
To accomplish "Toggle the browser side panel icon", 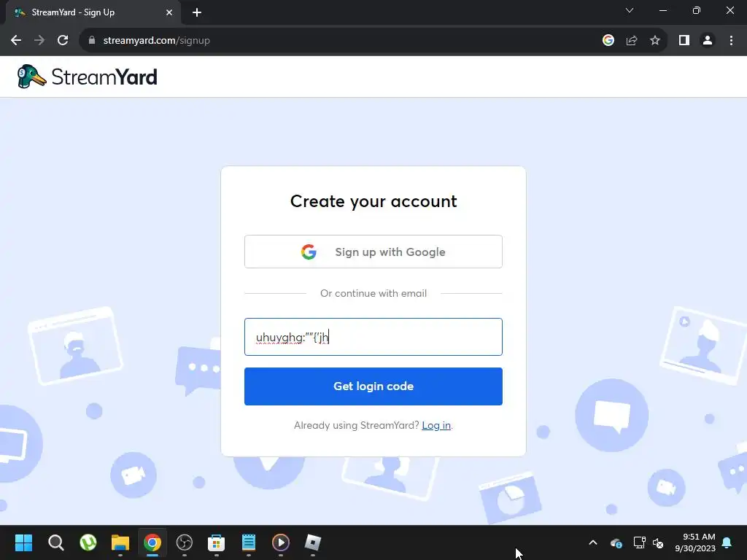I will [x=684, y=41].
